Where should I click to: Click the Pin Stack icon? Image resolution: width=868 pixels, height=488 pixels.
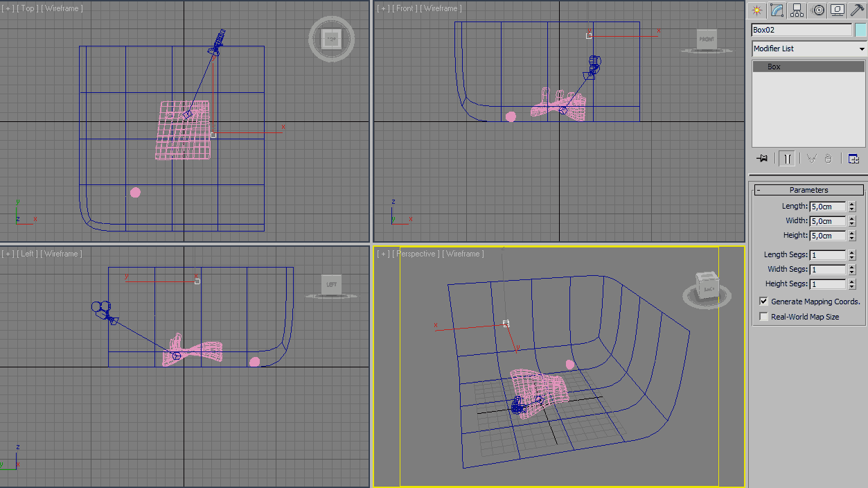(x=763, y=159)
